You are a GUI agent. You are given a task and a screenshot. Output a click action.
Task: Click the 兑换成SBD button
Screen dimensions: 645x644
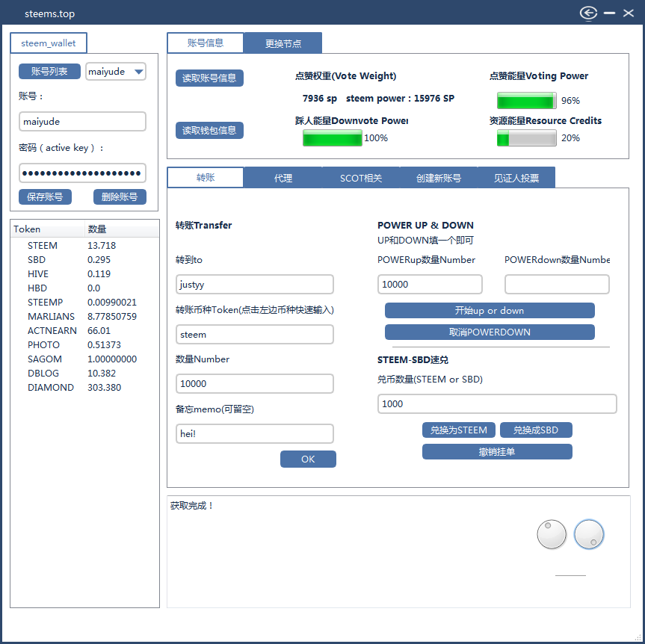(x=536, y=430)
